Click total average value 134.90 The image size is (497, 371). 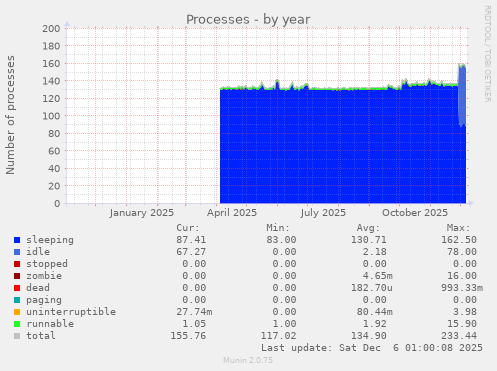(369, 336)
